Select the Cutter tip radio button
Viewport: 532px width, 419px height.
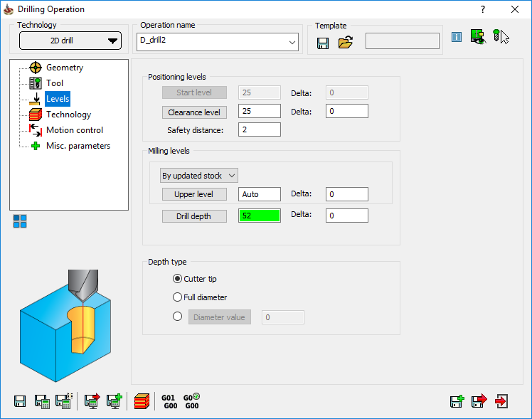[177, 279]
